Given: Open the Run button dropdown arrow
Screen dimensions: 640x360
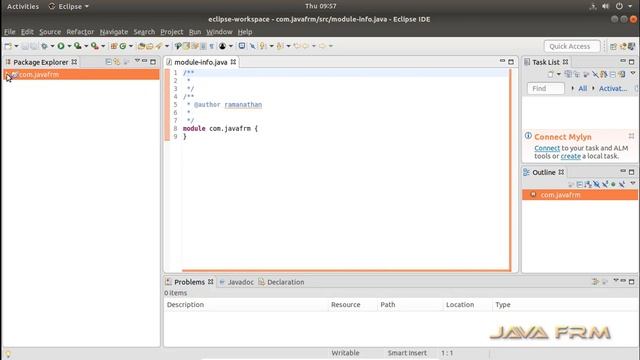Looking at the screenshot, I should 69,46.
